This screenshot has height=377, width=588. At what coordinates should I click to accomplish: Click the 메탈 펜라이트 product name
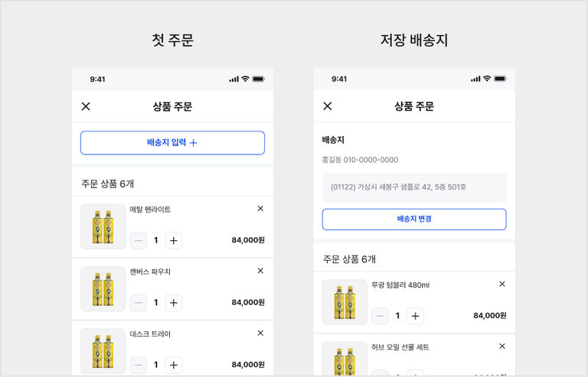[x=150, y=210]
